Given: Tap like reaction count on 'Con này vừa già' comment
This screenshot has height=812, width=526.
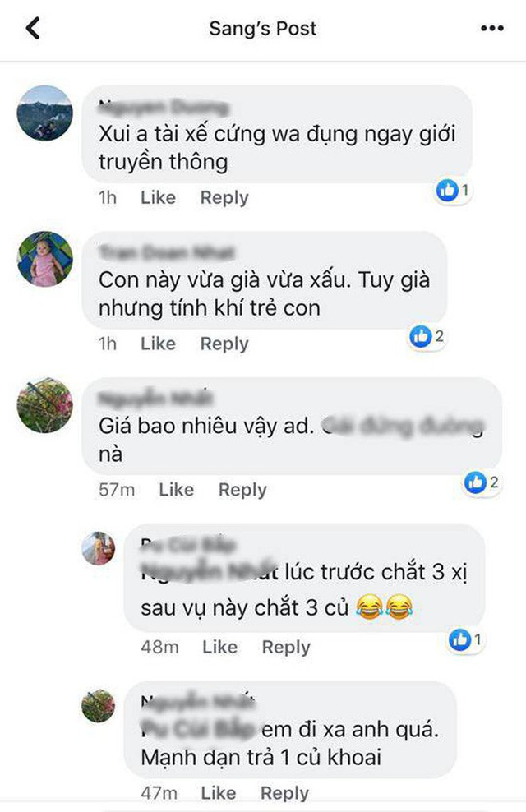Looking at the screenshot, I should point(427,337).
